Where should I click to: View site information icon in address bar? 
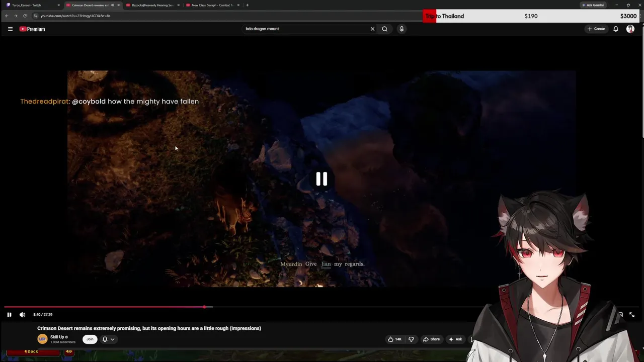click(35, 16)
